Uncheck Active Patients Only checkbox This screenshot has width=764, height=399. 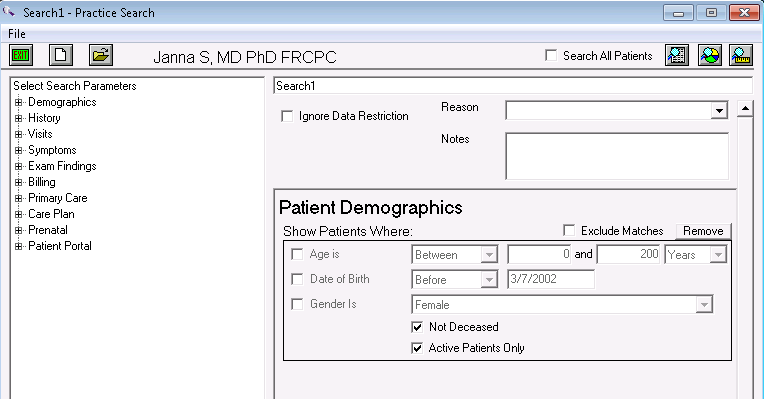(x=417, y=348)
